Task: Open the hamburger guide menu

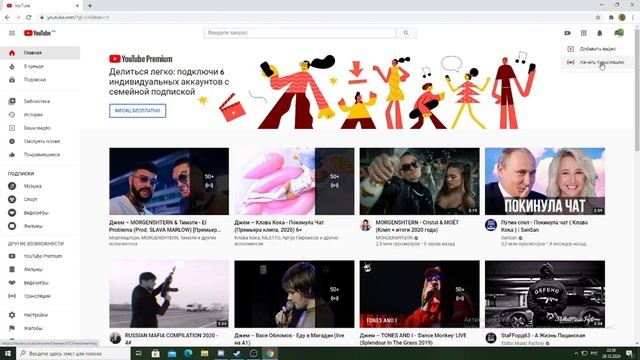Action: (12, 33)
